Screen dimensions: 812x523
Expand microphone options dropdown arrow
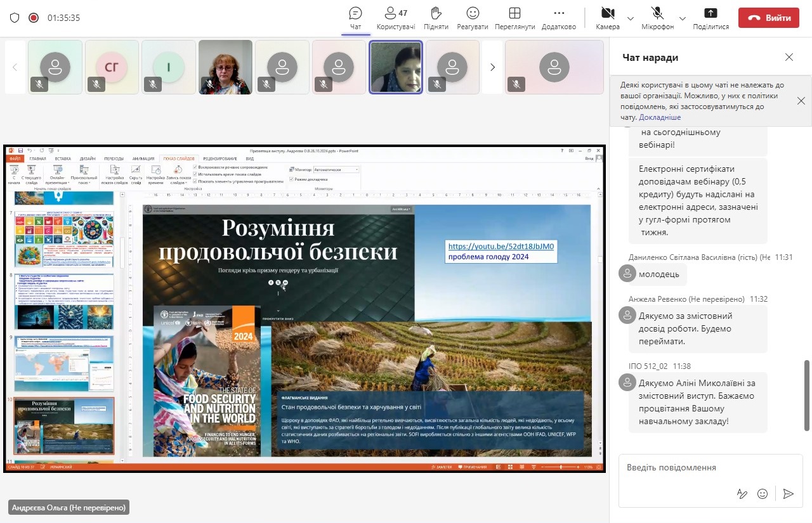[x=683, y=18]
